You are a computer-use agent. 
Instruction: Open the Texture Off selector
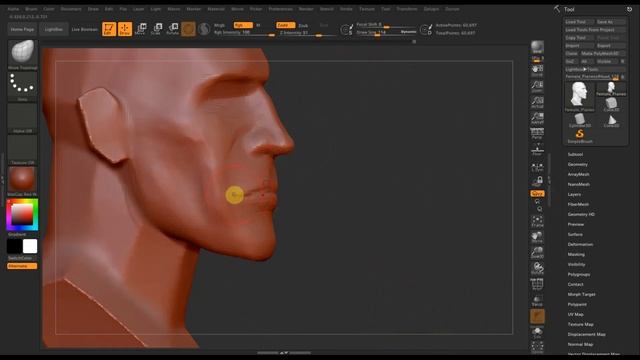click(x=22, y=150)
